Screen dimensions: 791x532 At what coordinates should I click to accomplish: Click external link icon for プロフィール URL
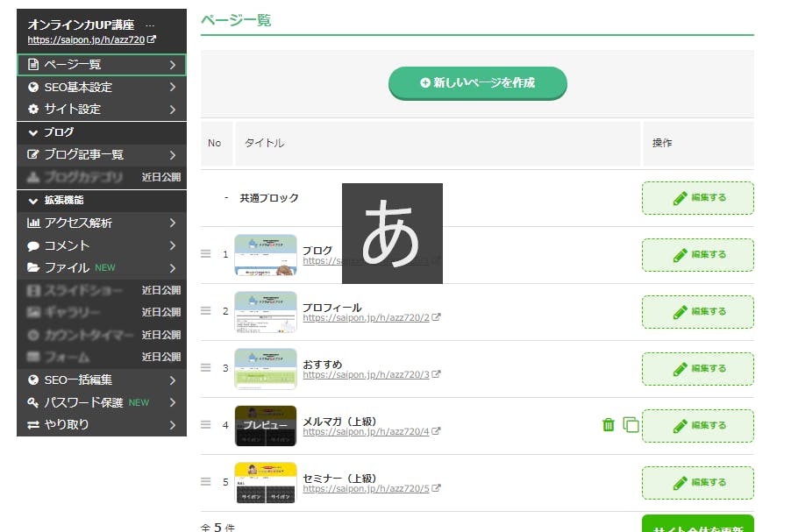pyautogui.click(x=437, y=318)
